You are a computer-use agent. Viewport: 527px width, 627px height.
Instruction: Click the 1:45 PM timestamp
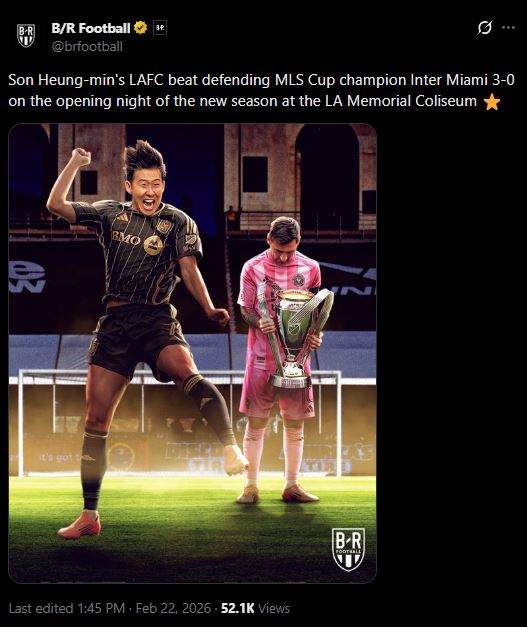click(x=101, y=608)
